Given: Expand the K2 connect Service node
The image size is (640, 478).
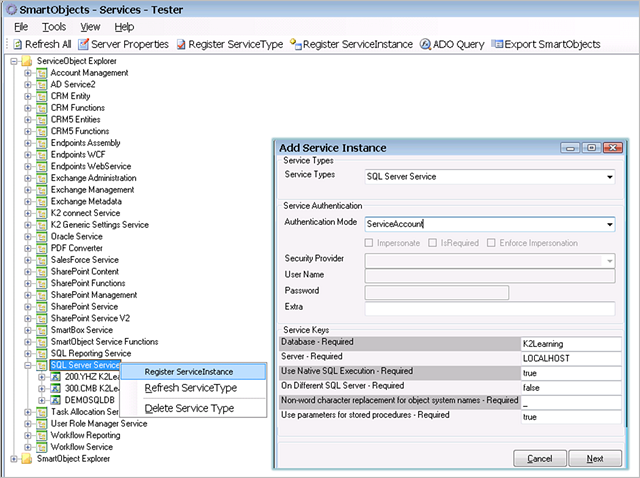Looking at the screenshot, I should pyautogui.click(x=28, y=213).
